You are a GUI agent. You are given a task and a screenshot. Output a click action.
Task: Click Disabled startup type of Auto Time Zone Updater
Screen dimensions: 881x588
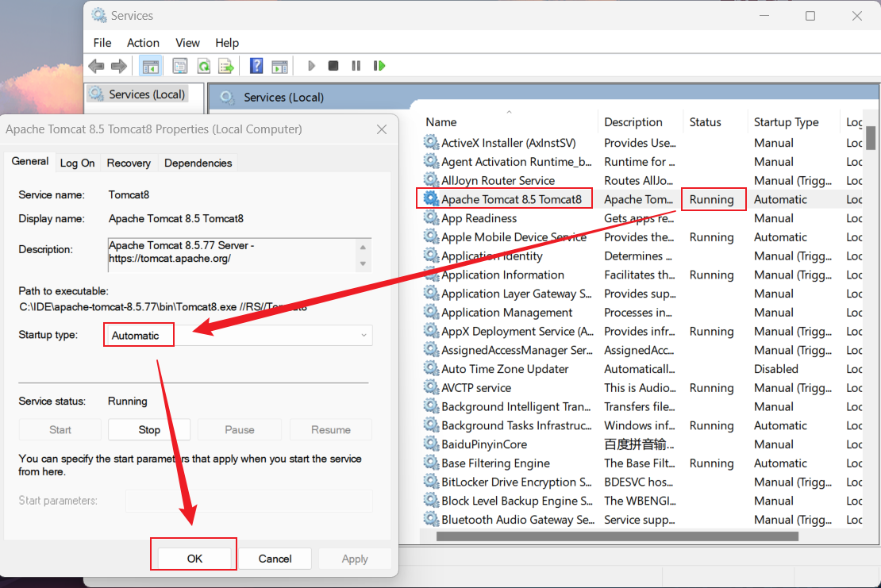tap(776, 369)
